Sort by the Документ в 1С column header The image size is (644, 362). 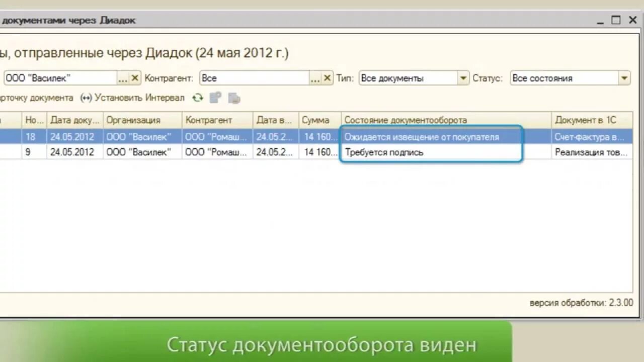[x=592, y=120]
